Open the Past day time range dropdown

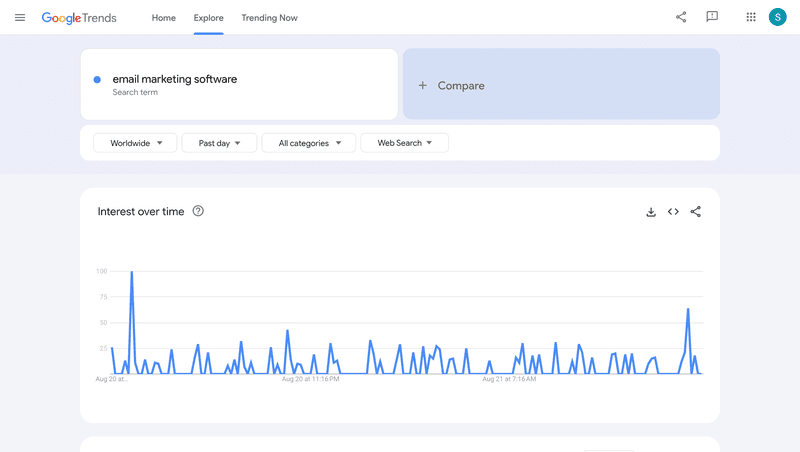pos(219,143)
